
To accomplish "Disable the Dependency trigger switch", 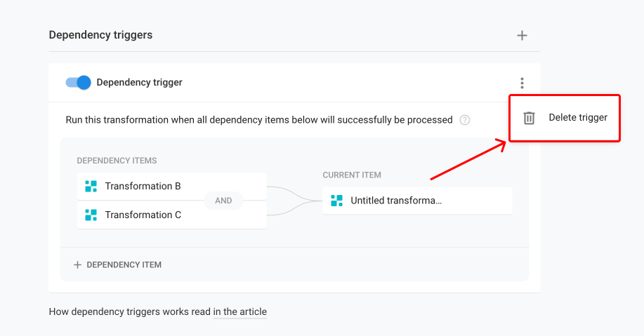I will (x=78, y=83).
